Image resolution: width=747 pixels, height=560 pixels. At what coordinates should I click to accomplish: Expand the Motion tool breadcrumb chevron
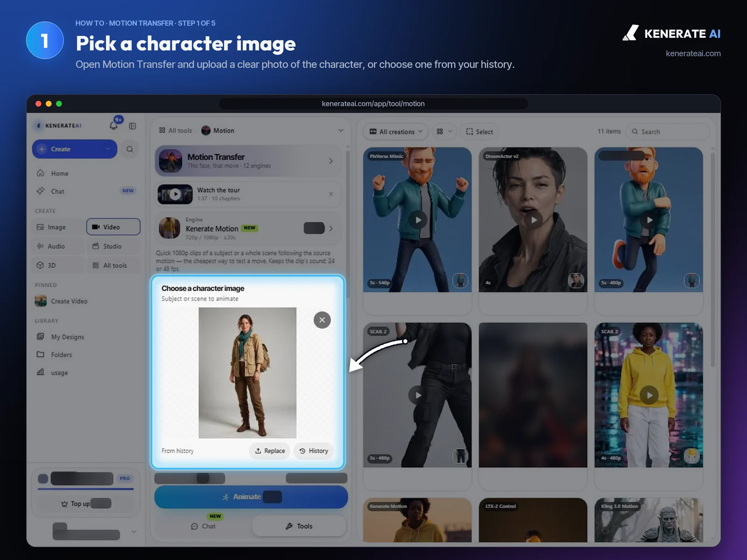(x=341, y=130)
